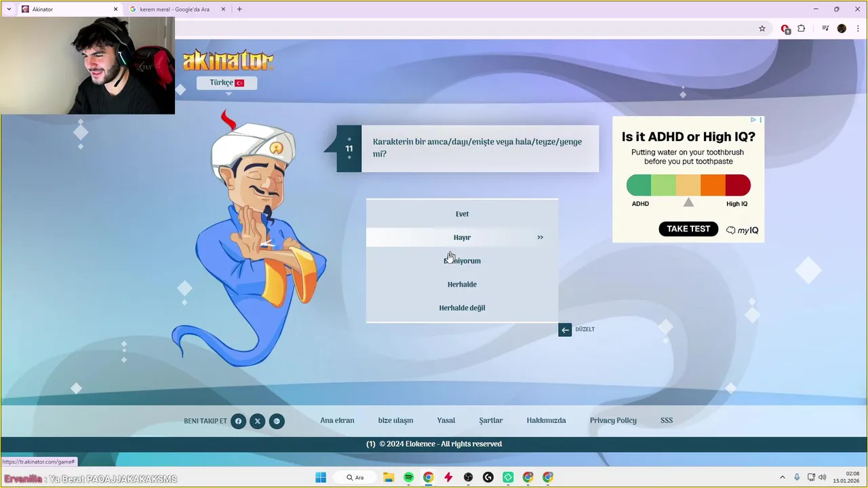This screenshot has height=488, width=868.
Task: Click the question number 11 badge
Action: point(349,148)
